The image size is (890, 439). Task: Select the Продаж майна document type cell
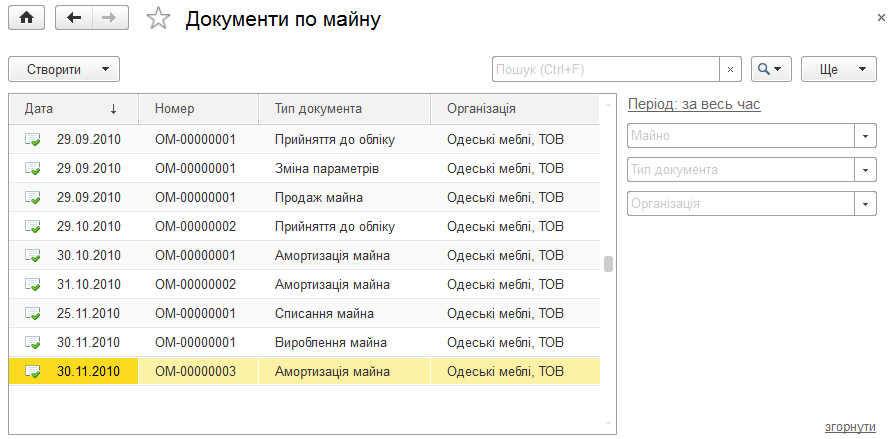pyautogui.click(x=344, y=198)
